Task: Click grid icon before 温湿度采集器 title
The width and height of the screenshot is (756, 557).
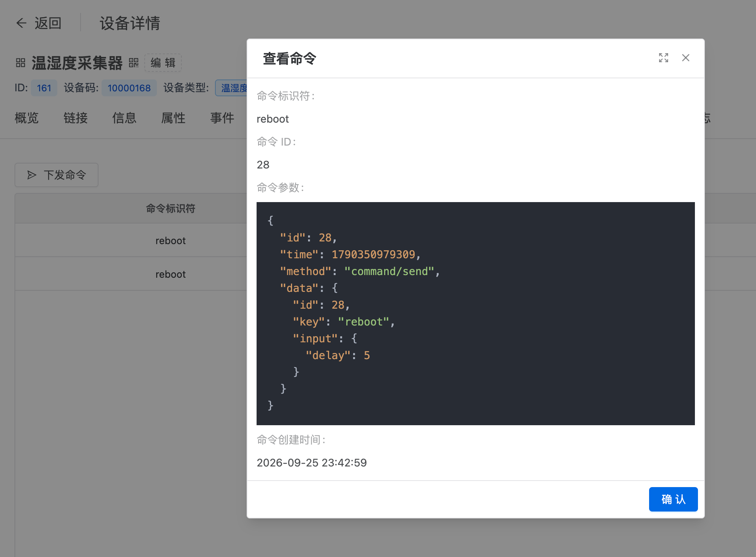Action: 21,63
